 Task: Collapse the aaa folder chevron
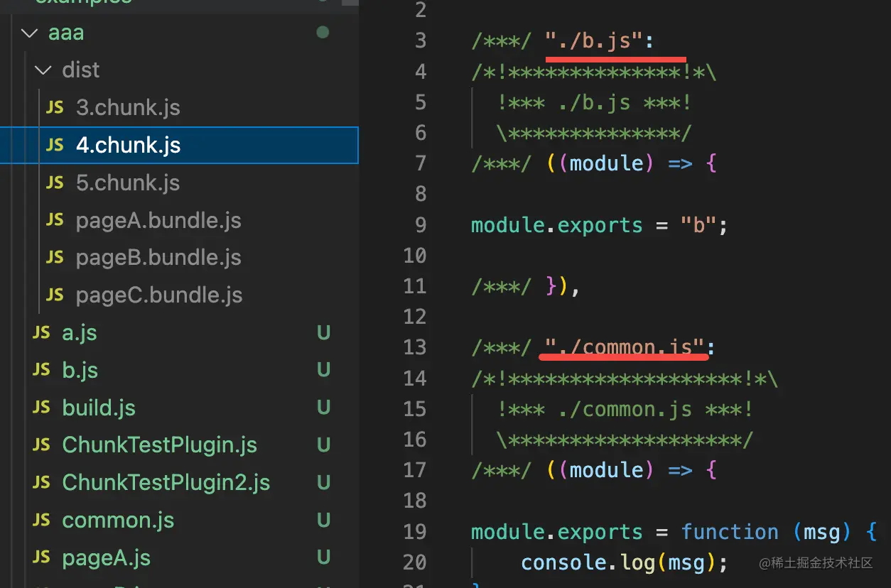(x=29, y=33)
